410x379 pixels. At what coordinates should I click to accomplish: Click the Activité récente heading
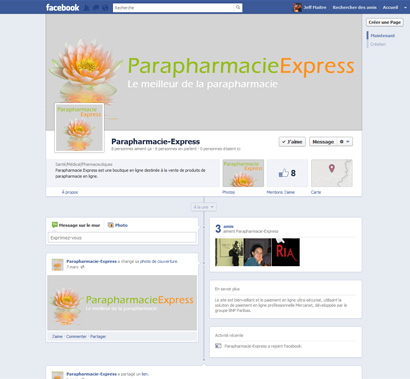point(229,335)
